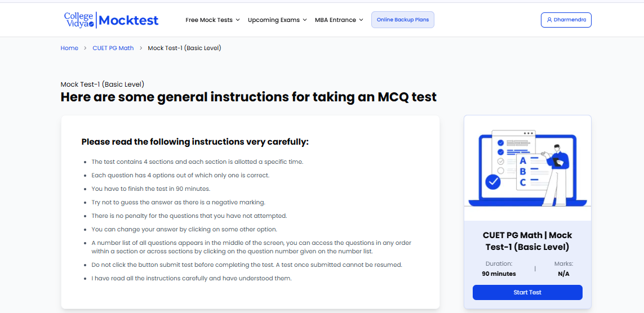
Task: Click the letter A option in the illustration
Action: pyautogui.click(x=523, y=161)
